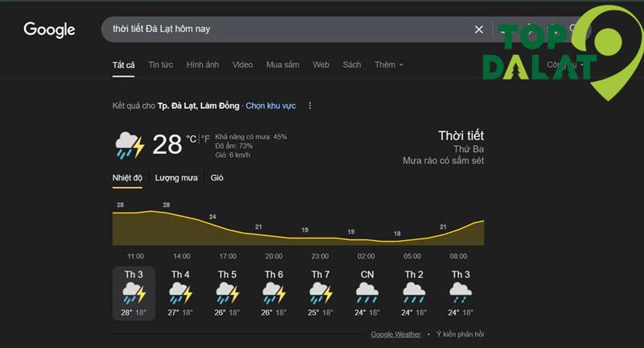Image resolution: width=644 pixels, height=348 pixels.
Task: Expand the Thêm dropdown
Action: pos(389,65)
